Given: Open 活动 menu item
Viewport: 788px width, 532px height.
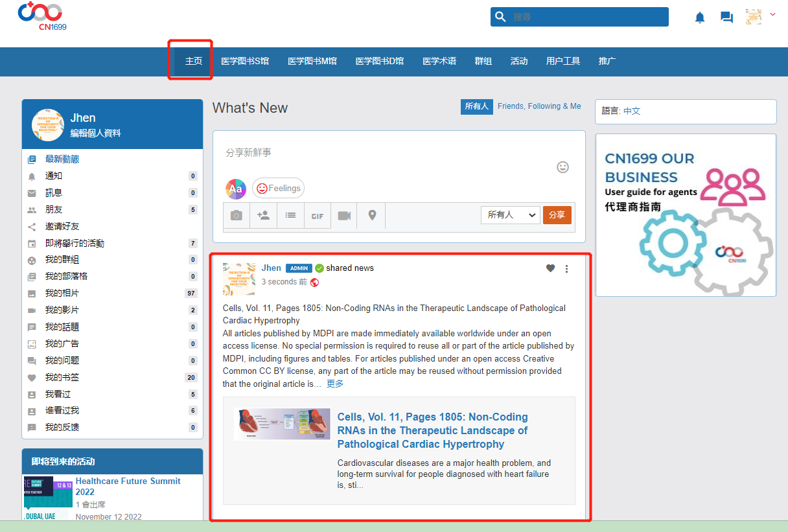Looking at the screenshot, I should pyautogui.click(x=519, y=61).
